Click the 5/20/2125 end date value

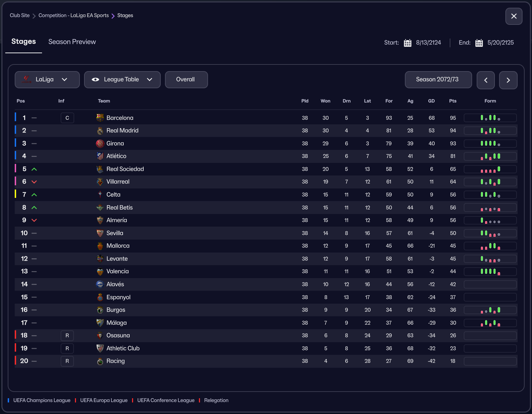500,43
